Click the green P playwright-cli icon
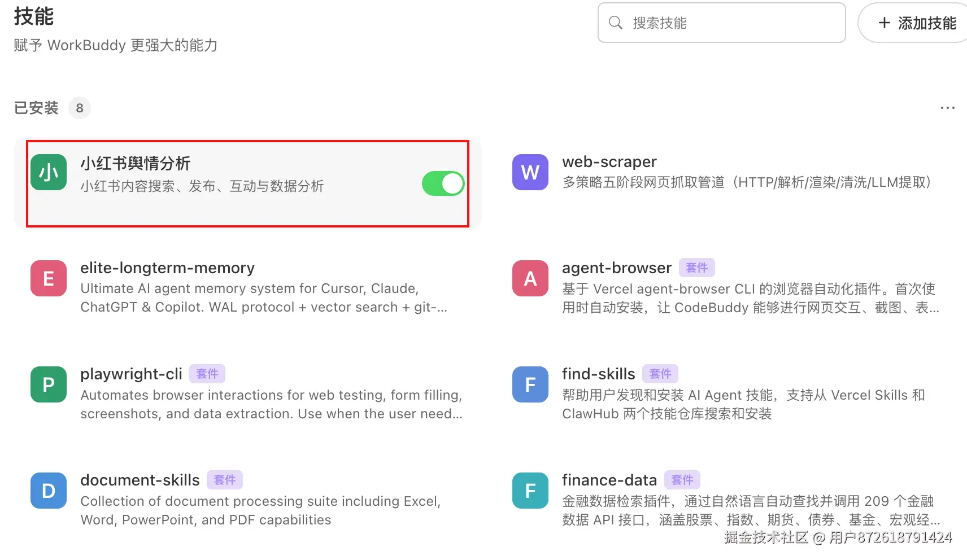 (x=49, y=384)
